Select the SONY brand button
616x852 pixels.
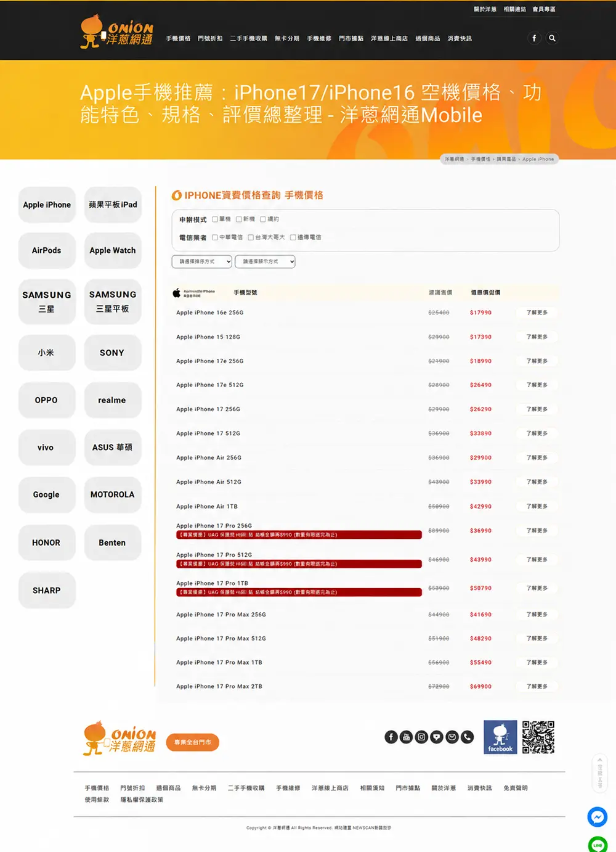(x=113, y=353)
